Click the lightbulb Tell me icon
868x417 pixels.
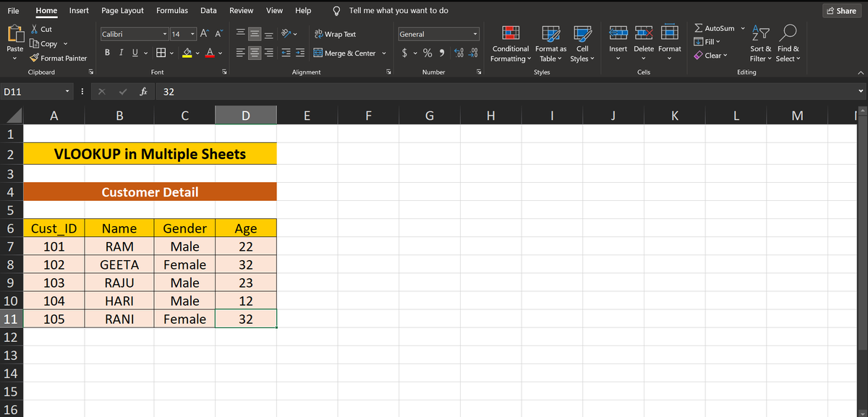pyautogui.click(x=337, y=11)
